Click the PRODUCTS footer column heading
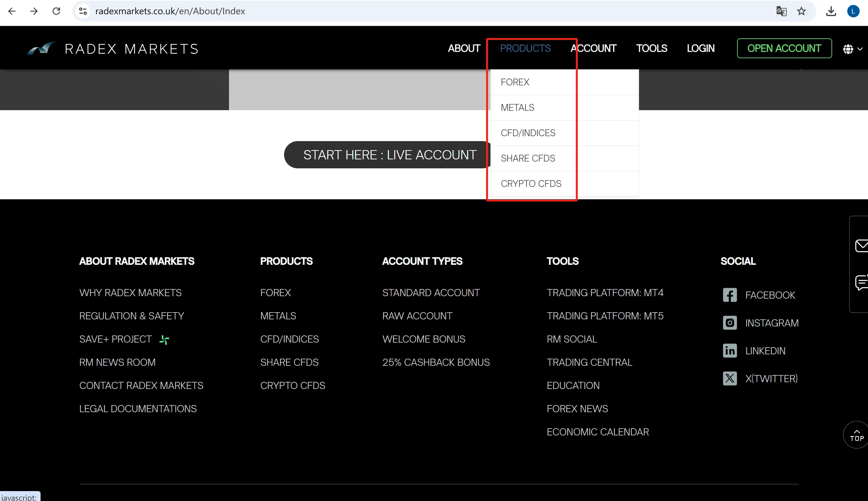Viewport: 868px width, 501px height. pyautogui.click(x=286, y=261)
